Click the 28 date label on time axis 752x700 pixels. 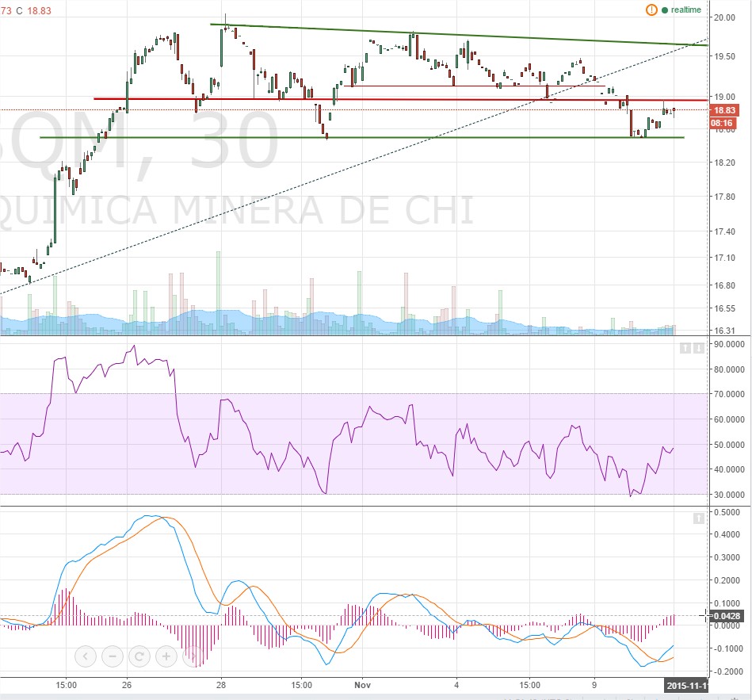(220, 685)
